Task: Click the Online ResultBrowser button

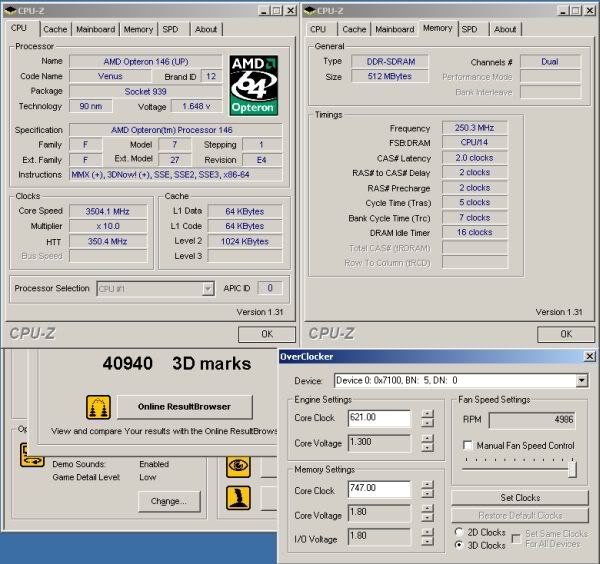Action: pyautogui.click(x=184, y=407)
